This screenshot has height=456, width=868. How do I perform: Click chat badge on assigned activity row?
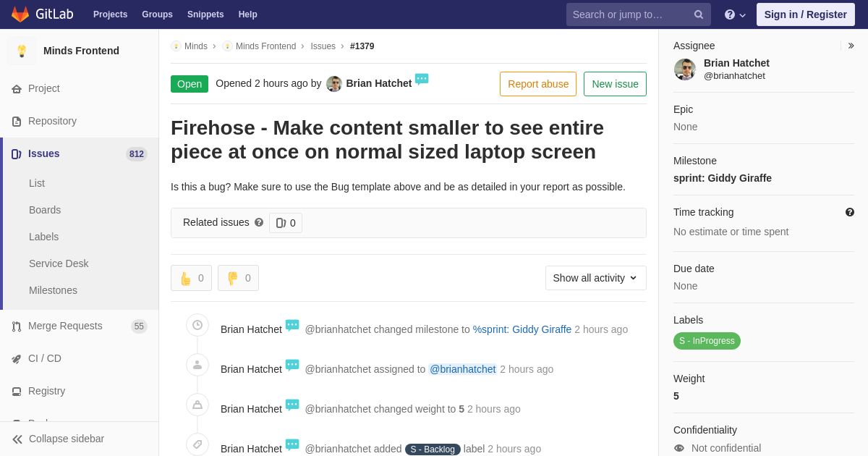pos(292,366)
